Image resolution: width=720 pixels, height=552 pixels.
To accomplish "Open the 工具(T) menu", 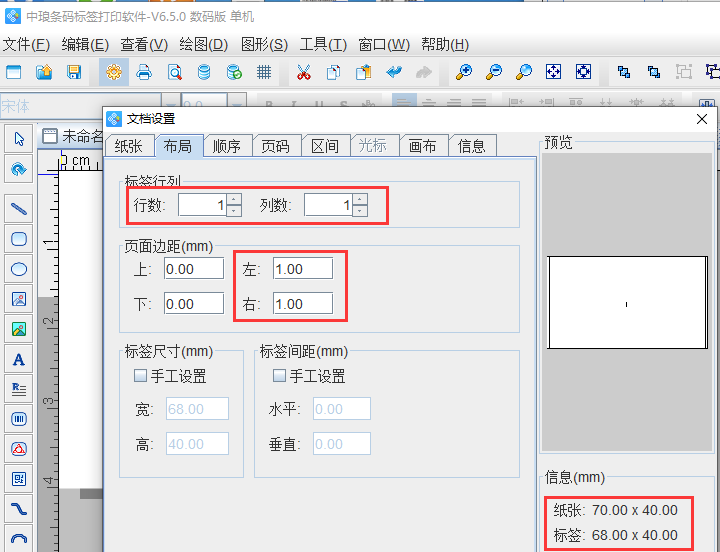I will pyautogui.click(x=323, y=44).
